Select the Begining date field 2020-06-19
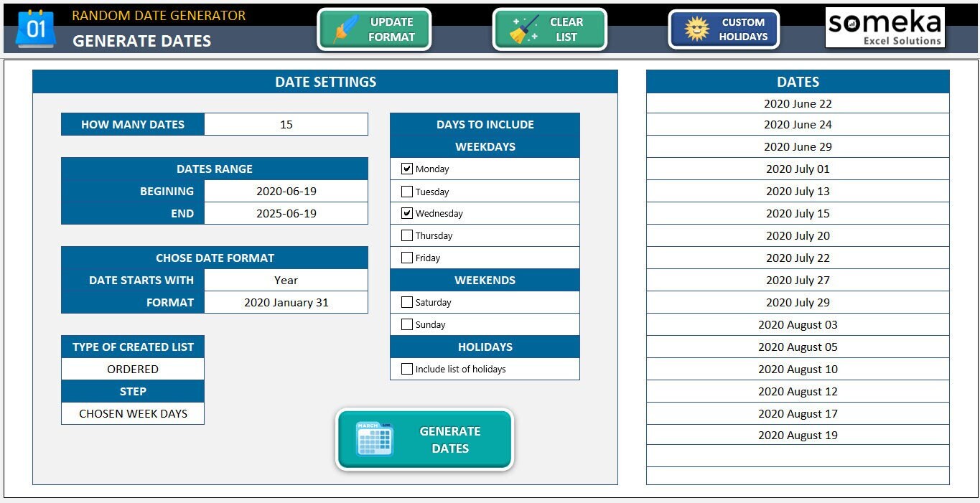Screen dimensions: 980x503 pyautogui.click(x=286, y=191)
